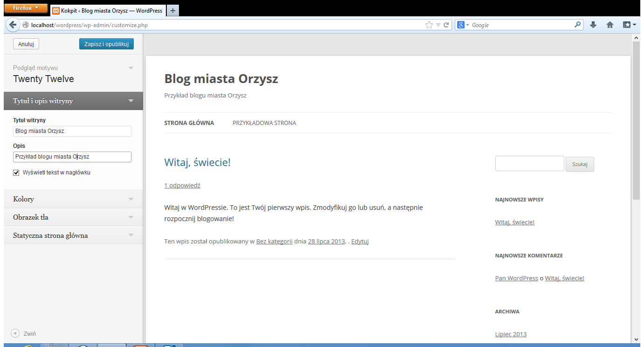
Task: Go back with the browser back arrow
Action: 13,25
